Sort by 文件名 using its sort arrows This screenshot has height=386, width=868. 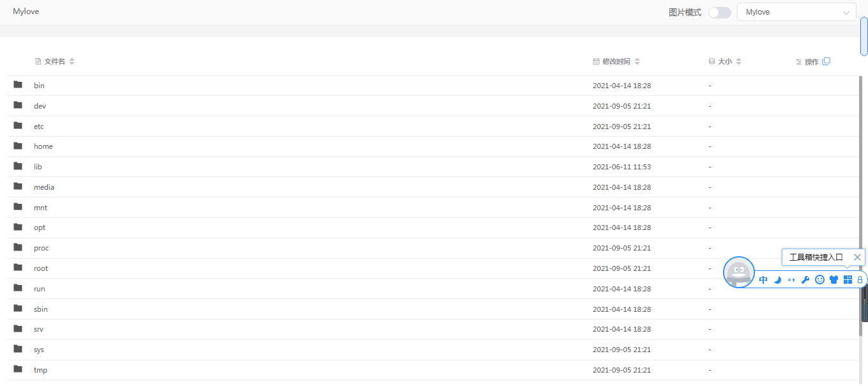coord(72,61)
